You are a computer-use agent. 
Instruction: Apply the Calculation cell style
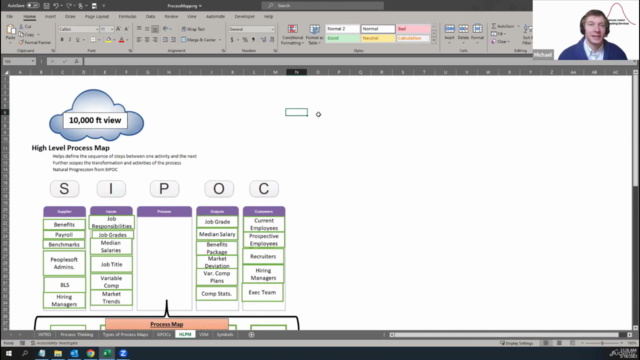tap(413, 38)
